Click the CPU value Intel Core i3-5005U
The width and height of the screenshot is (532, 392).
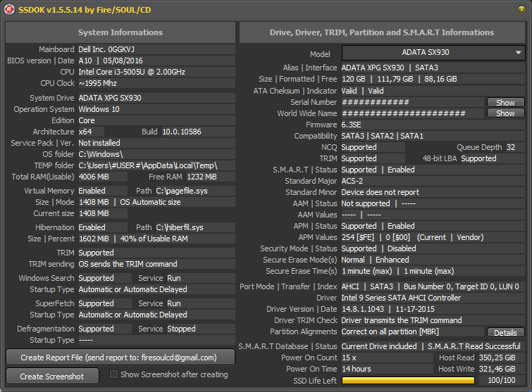pos(132,72)
